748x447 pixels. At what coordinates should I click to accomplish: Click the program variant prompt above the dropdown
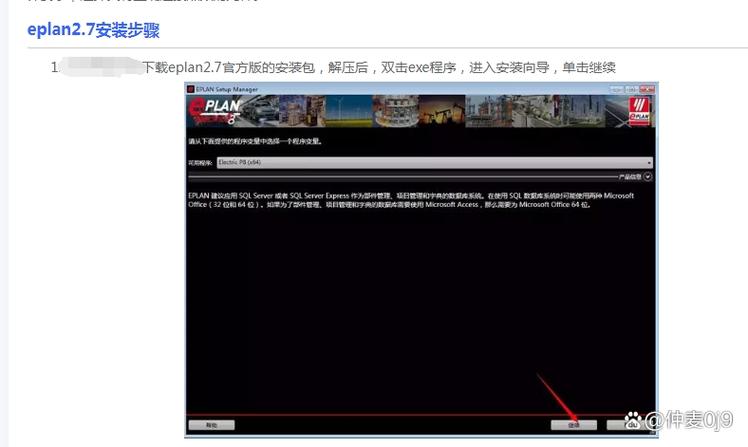point(255,141)
